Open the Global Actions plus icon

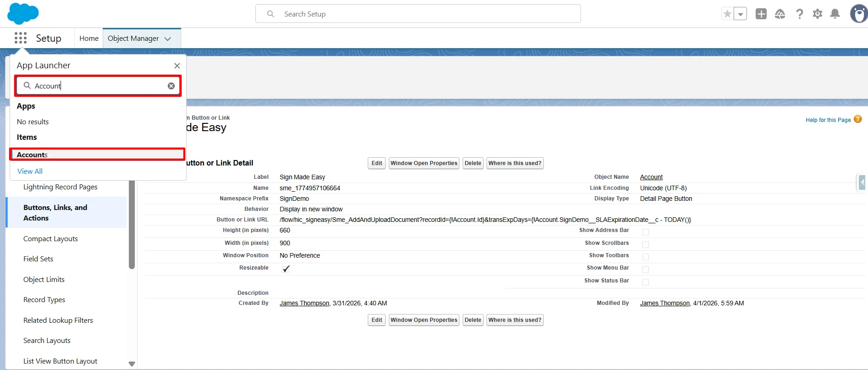(x=761, y=14)
